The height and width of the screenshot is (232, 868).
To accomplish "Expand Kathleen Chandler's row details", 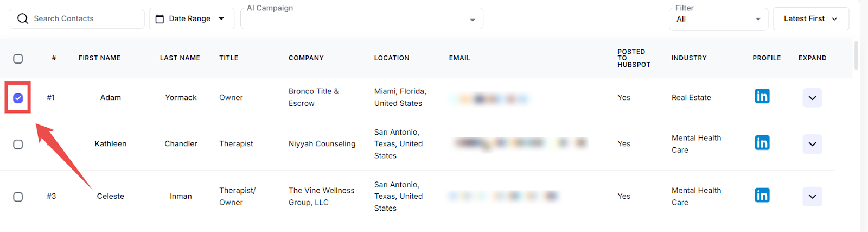I will (812, 144).
